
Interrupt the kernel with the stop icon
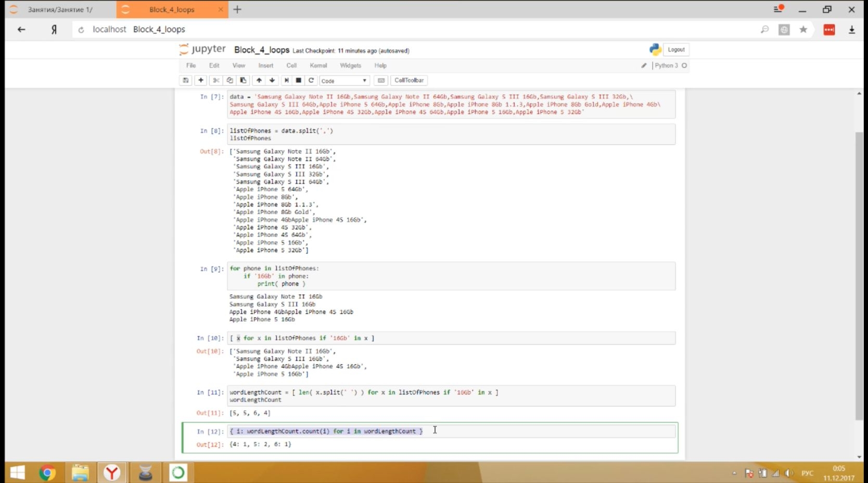click(x=299, y=80)
